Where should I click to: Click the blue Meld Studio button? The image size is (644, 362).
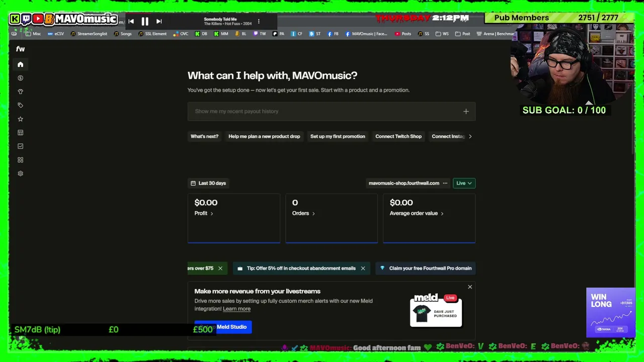coord(223,327)
